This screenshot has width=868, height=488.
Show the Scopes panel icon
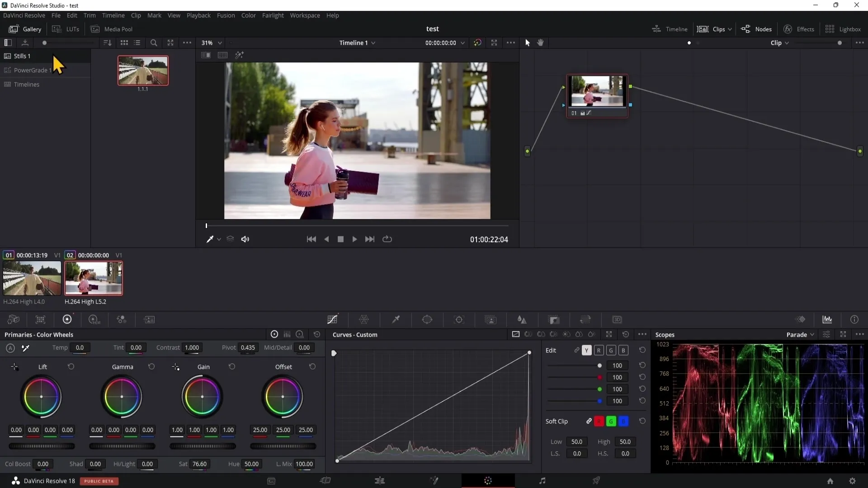827,319
